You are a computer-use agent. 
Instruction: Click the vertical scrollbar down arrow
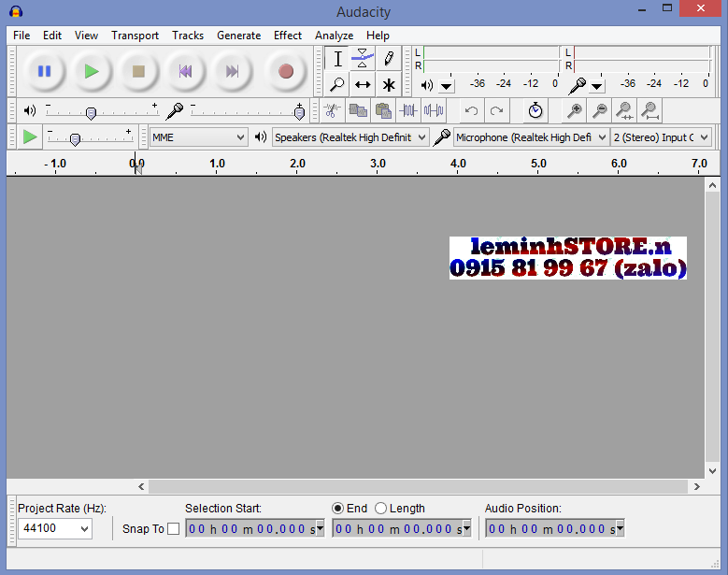pyautogui.click(x=713, y=470)
